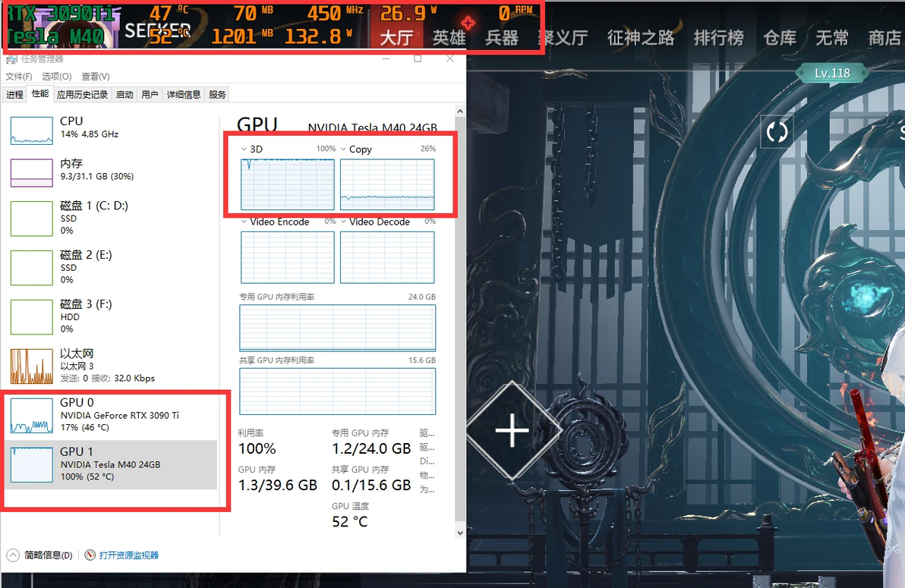
Task: Click the scrollbar up arrow in GPU panel
Action: click(460, 112)
